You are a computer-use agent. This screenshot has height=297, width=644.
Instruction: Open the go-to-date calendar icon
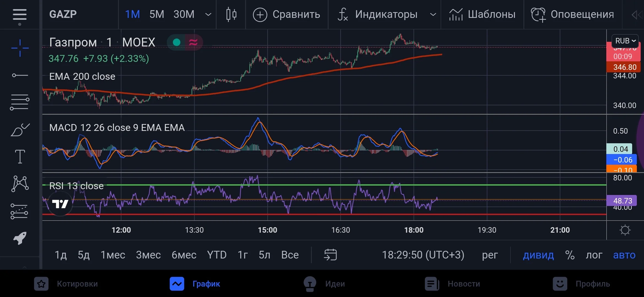tap(330, 255)
